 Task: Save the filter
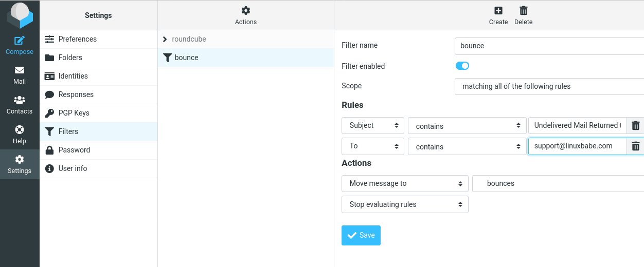(361, 235)
